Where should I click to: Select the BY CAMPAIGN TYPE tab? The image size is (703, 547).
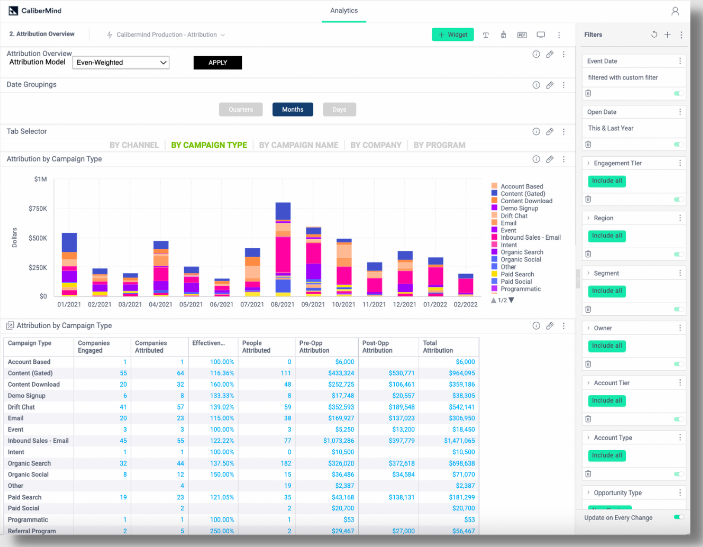[209, 145]
